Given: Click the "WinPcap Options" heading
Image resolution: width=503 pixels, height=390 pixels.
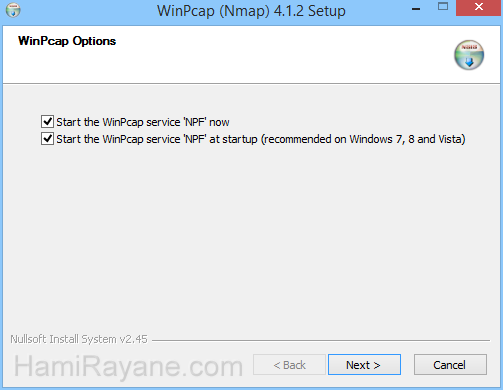Looking at the screenshot, I should 67,41.
